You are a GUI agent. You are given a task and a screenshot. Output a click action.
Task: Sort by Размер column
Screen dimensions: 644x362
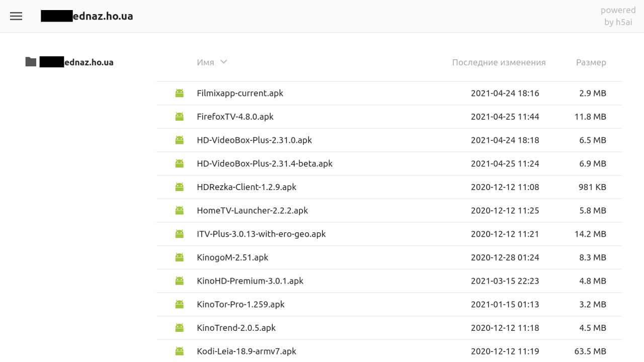click(x=591, y=62)
